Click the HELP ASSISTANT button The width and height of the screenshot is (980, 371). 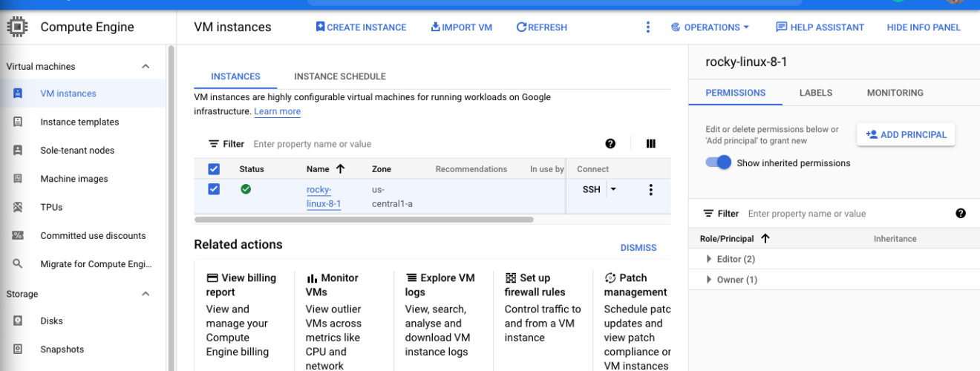click(820, 27)
